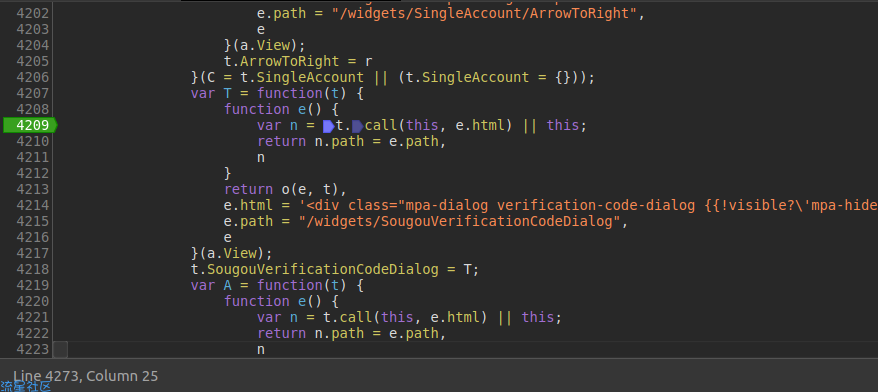Place cursor on t.SougouVerificationCodeDialog assignment
The height and width of the screenshot is (392, 878).
coord(335,269)
